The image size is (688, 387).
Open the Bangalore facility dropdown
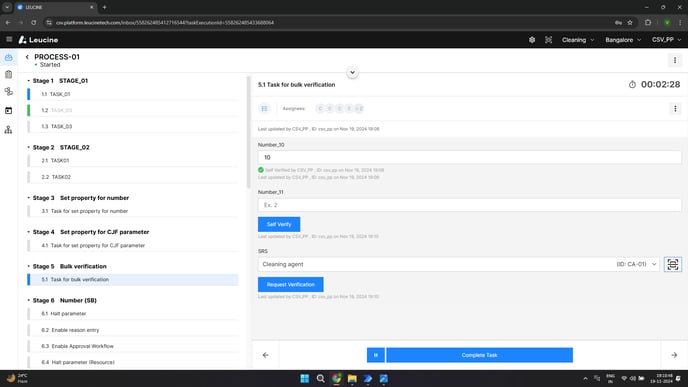[623, 40]
